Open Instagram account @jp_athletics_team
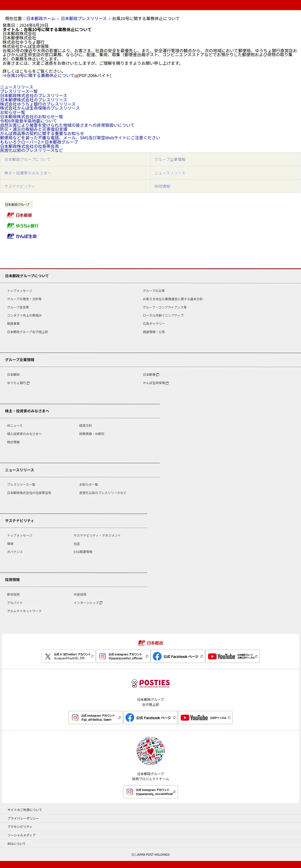The width and height of the screenshot is (301, 868). (x=96, y=717)
